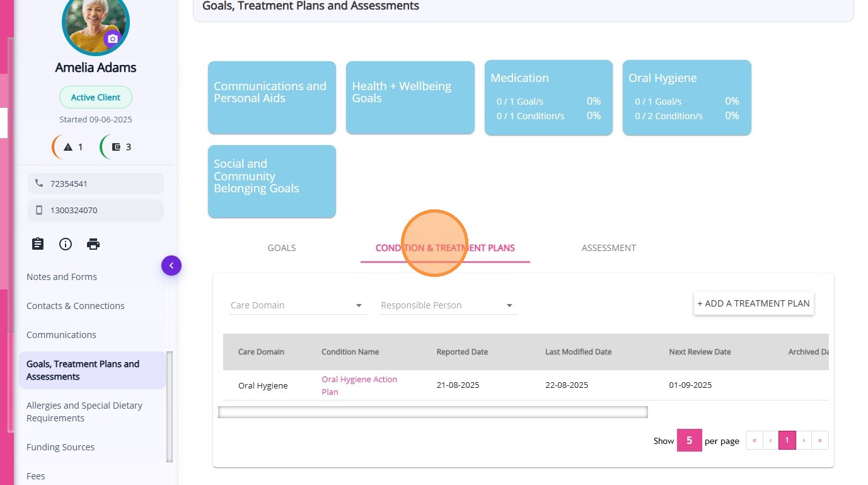Viewport: 868px width, 485px height.
Task: Collapse the sidebar with the purple chevron
Action: (x=171, y=266)
